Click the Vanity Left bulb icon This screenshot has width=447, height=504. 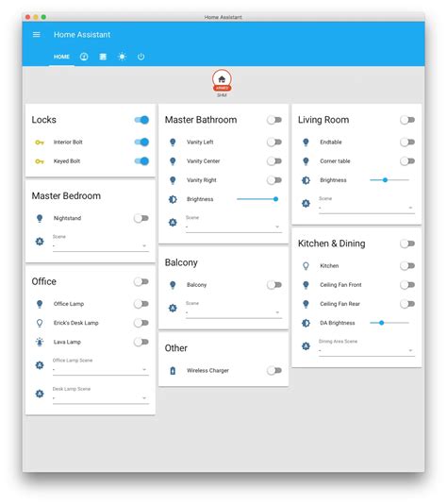click(173, 143)
